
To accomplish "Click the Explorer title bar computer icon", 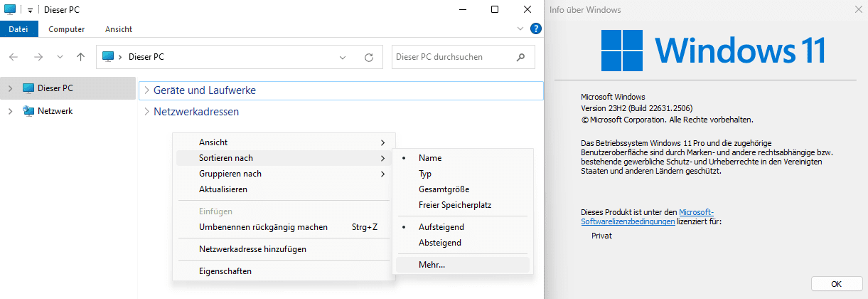I will pyautogui.click(x=9, y=10).
